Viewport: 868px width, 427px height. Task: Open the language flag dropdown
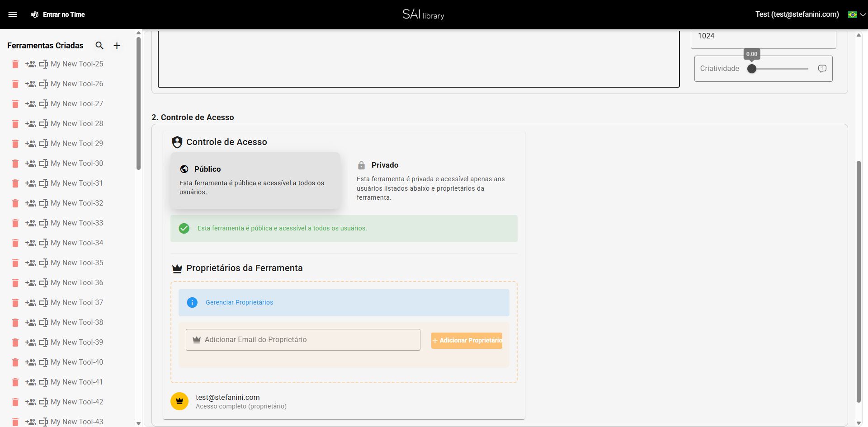[x=854, y=14]
